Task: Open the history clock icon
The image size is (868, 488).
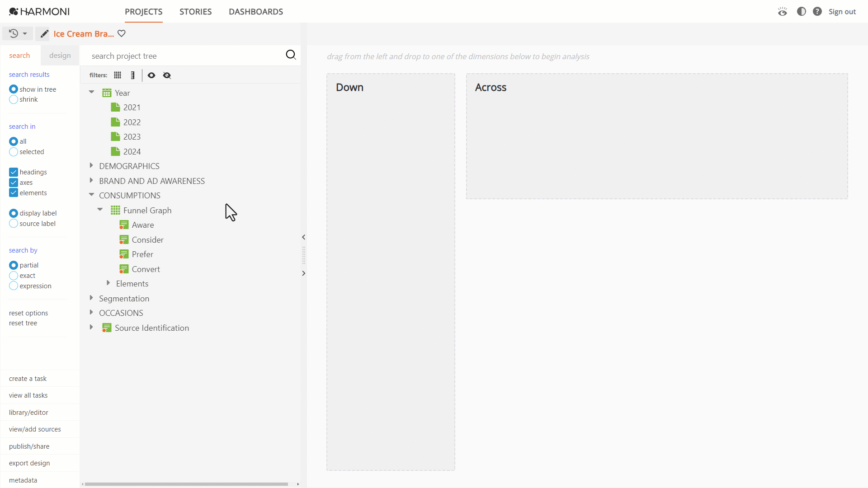Action: coord(14,33)
